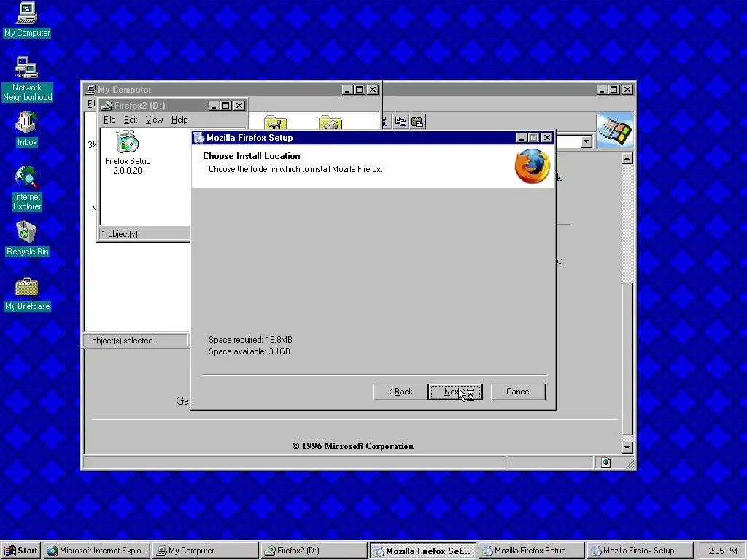This screenshot has width=747, height=560.
Task: Select the Inbox desktop icon
Action: [27, 129]
